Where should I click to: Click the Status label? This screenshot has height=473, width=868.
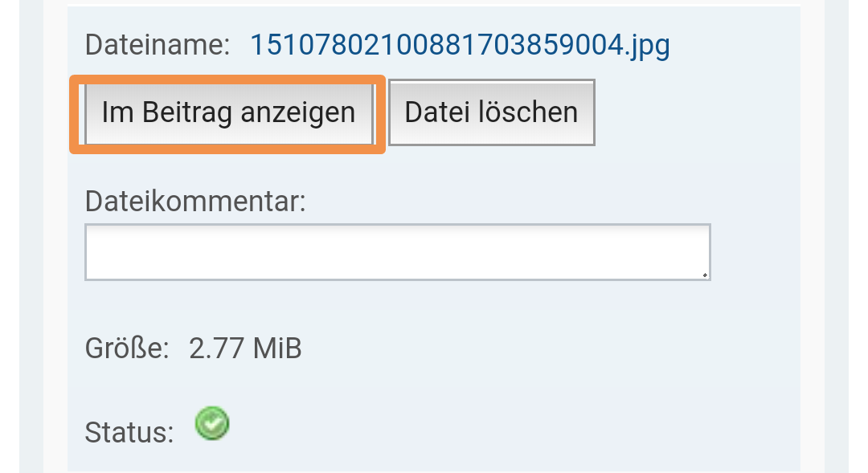tap(129, 433)
